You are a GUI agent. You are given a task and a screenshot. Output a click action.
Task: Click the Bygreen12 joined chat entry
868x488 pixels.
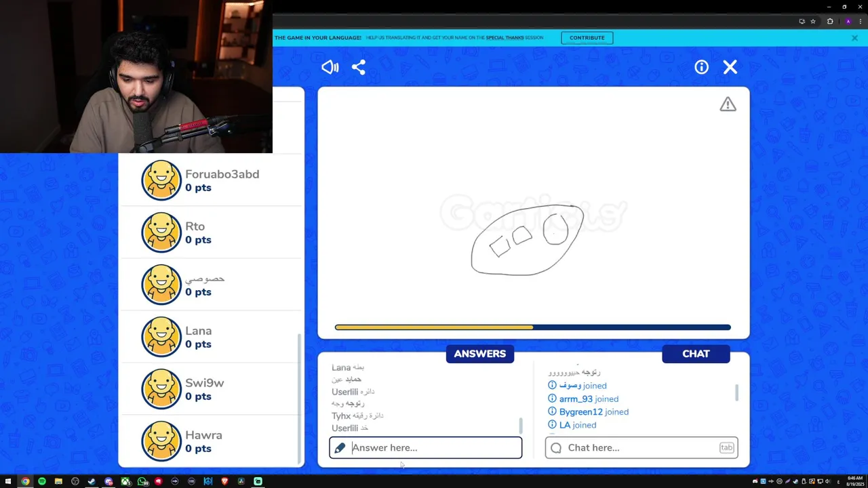point(588,411)
